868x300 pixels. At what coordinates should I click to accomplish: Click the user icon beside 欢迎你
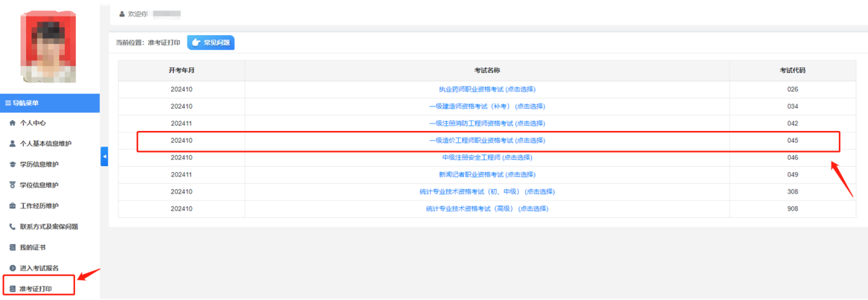[x=122, y=13]
